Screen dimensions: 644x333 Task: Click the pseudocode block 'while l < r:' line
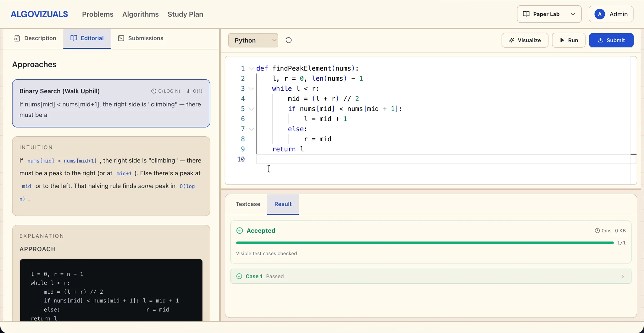pos(50,283)
